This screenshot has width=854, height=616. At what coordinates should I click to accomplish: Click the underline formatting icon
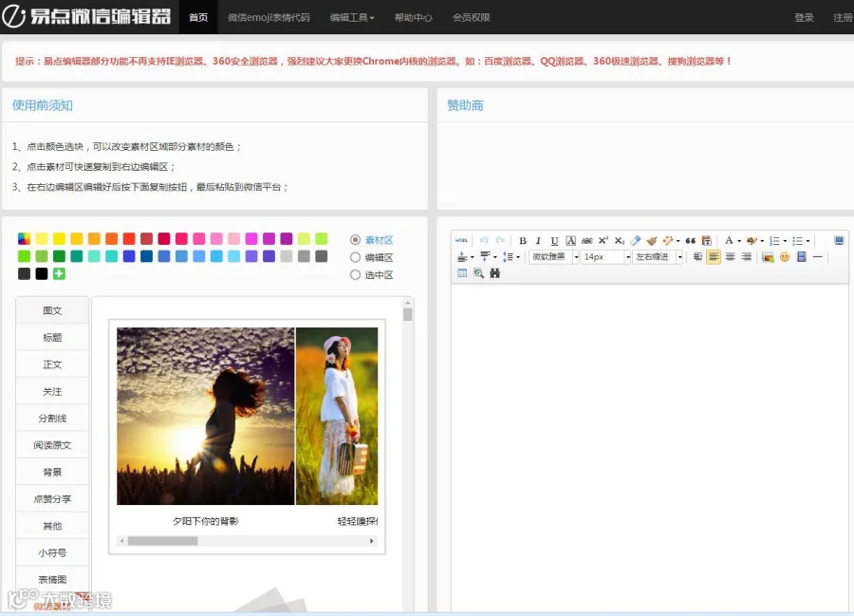tap(554, 241)
